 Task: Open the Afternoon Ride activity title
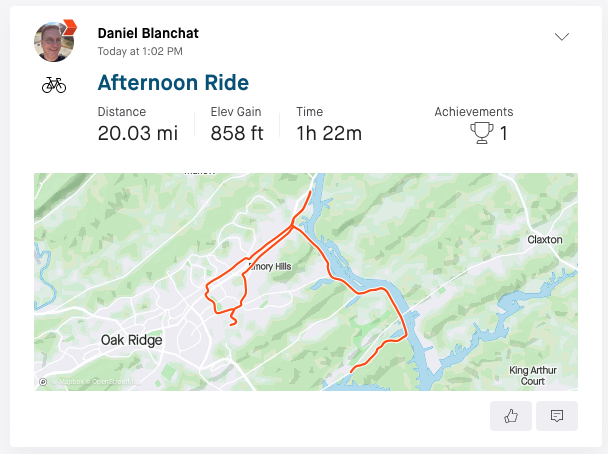[x=173, y=82]
